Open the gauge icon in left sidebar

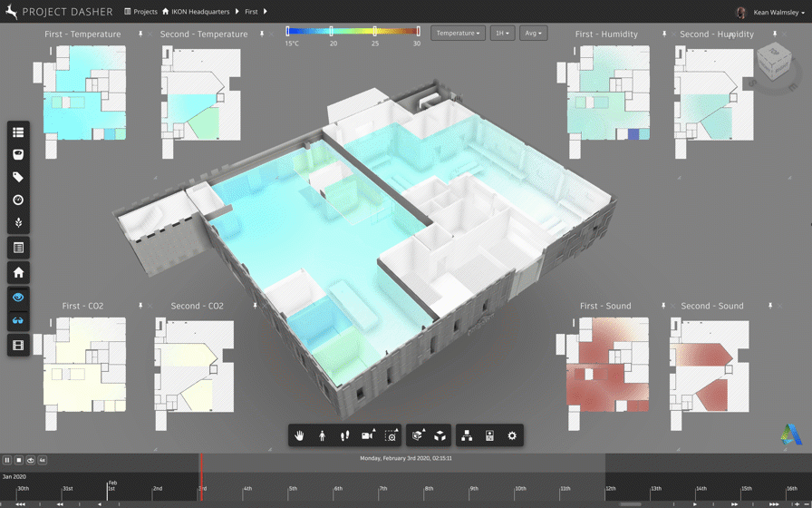tap(18, 200)
